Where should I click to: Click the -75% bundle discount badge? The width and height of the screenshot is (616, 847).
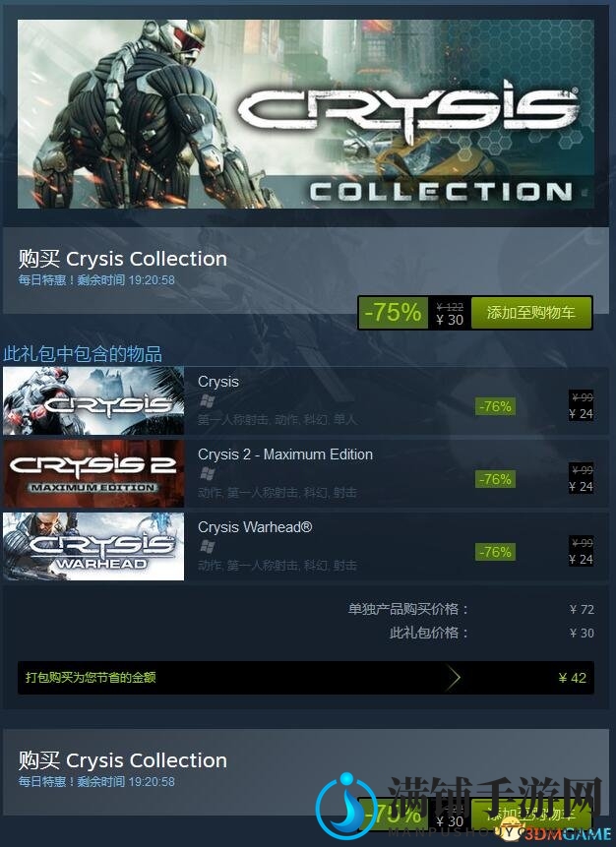coord(394,312)
